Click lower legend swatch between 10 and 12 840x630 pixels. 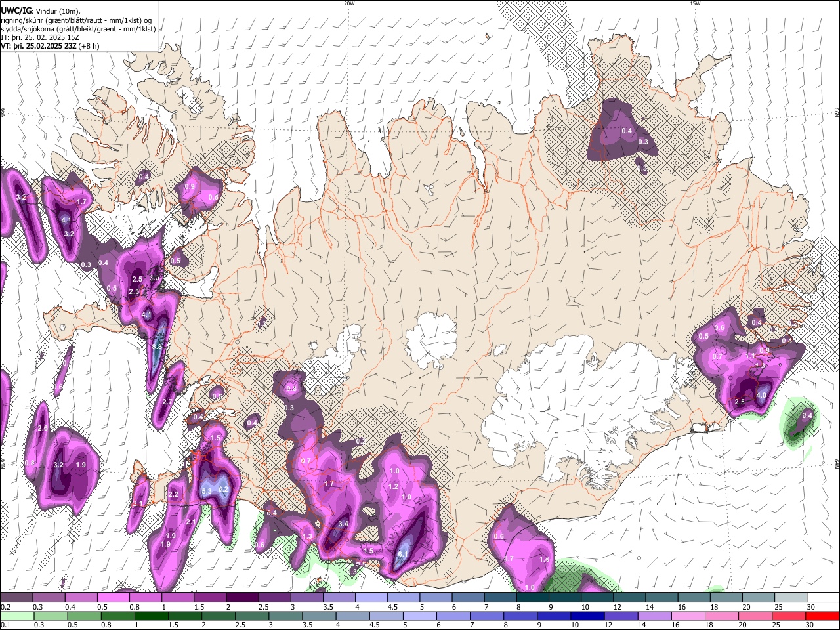tap(586, 616)
